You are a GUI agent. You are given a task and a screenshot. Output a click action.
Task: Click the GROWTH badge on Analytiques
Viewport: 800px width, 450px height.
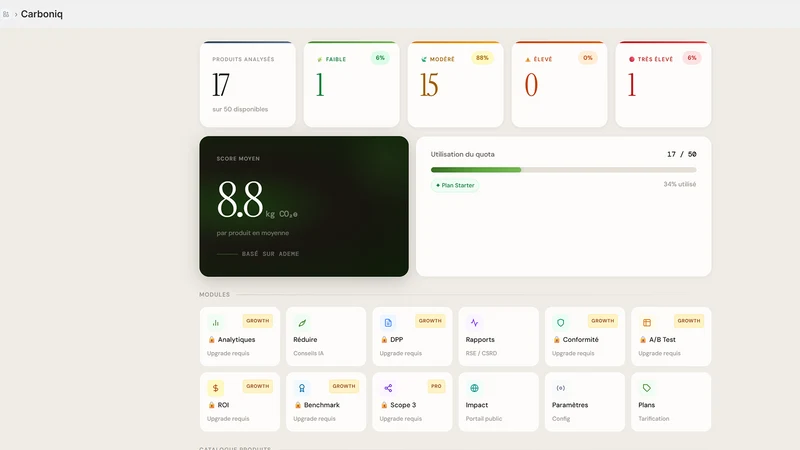pos(258,321)
